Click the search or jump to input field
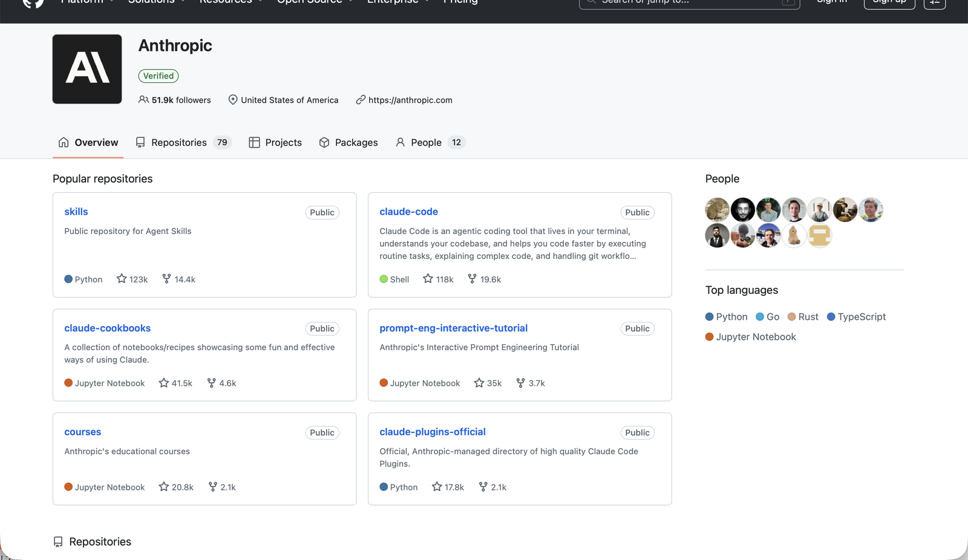The height and width of the screenshot is (560, 968). pos(690,2)
